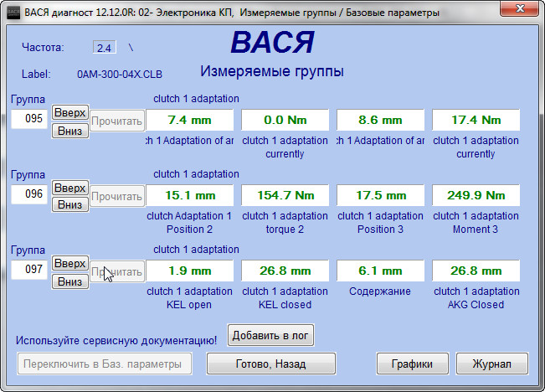Click Переключить в Баз. параметры button
This screenshot has height=392, width=545.
point(105,364)
